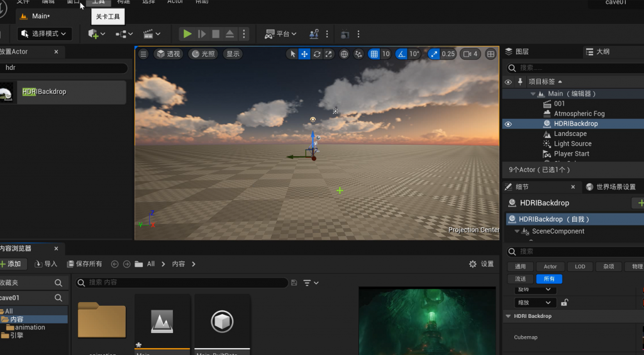Select Landscape actor in outliner

(570, 133)
